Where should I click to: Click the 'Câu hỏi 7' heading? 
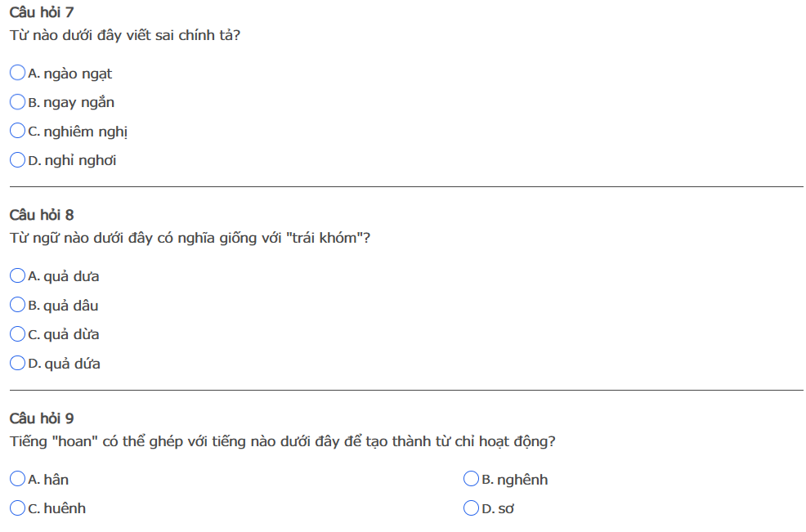42,12
